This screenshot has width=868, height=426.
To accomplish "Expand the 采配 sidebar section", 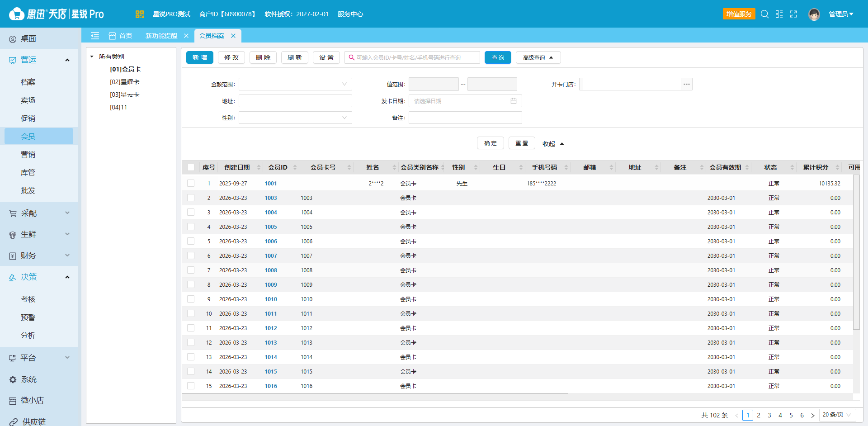I will [39, 213].
